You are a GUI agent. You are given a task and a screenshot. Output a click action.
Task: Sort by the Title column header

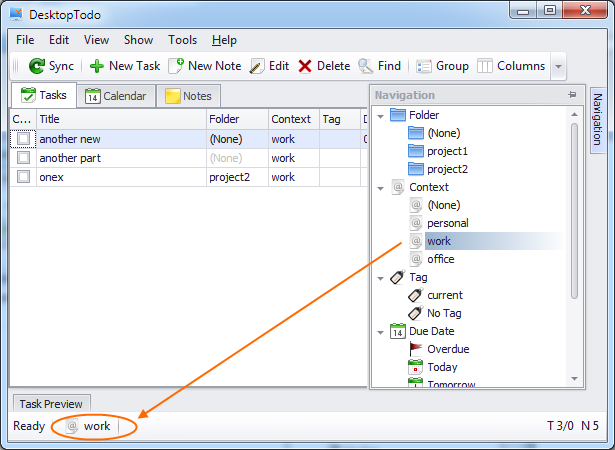tap(121, 119)
